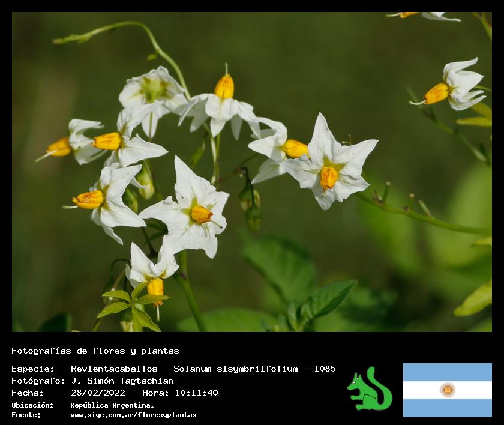Image resolution: width=504 pixels, height=425 pixels.
Task: Select photographer name 'J. Simón Tagtachian'
Action: point(122,381)
